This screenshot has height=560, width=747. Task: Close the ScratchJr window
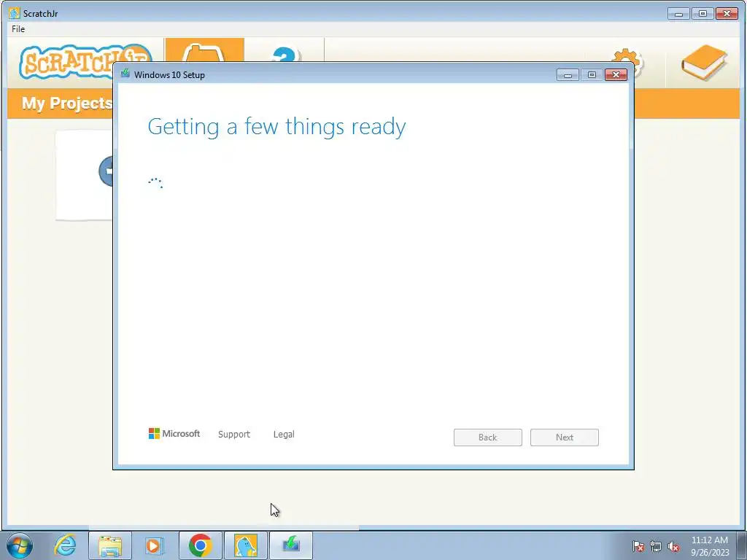click(727, 14)
